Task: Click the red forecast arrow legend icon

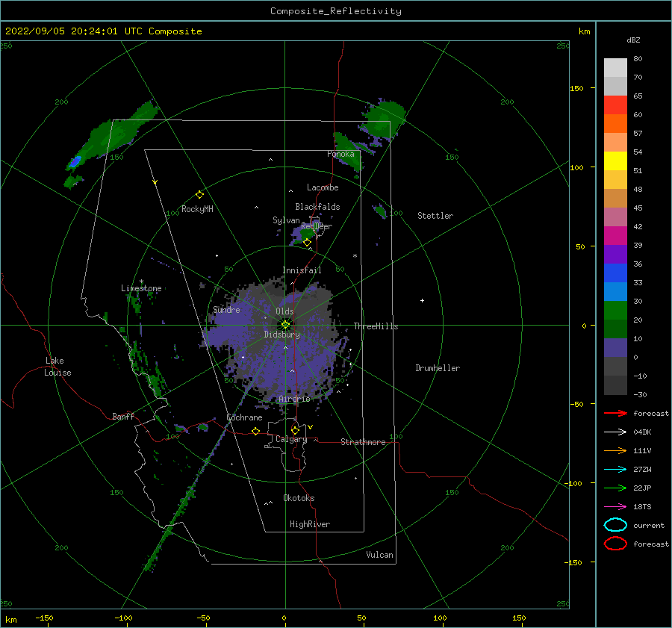Action: point(615,413)
